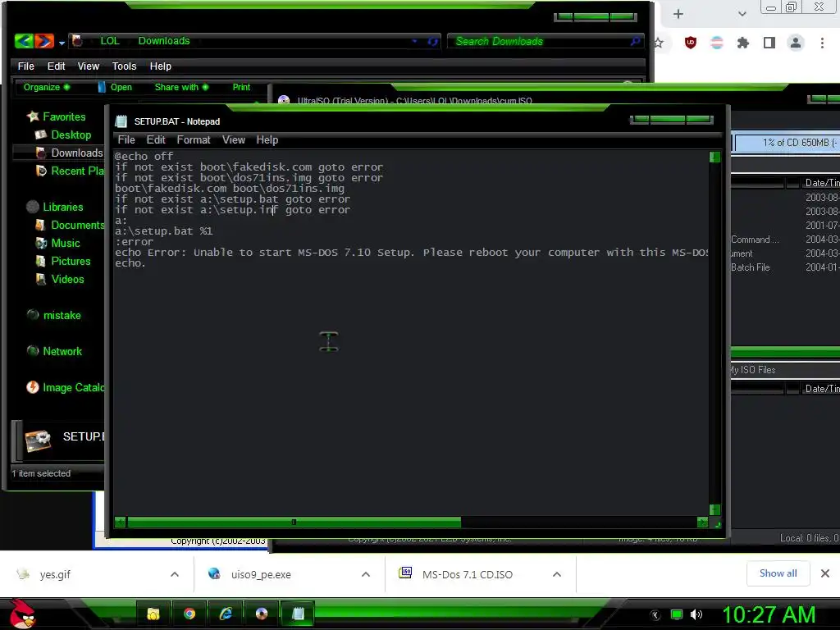This screenshot has width=840, height=630.
Task: Open the Explorer Tools menu
Action: [x=124, y=66]
